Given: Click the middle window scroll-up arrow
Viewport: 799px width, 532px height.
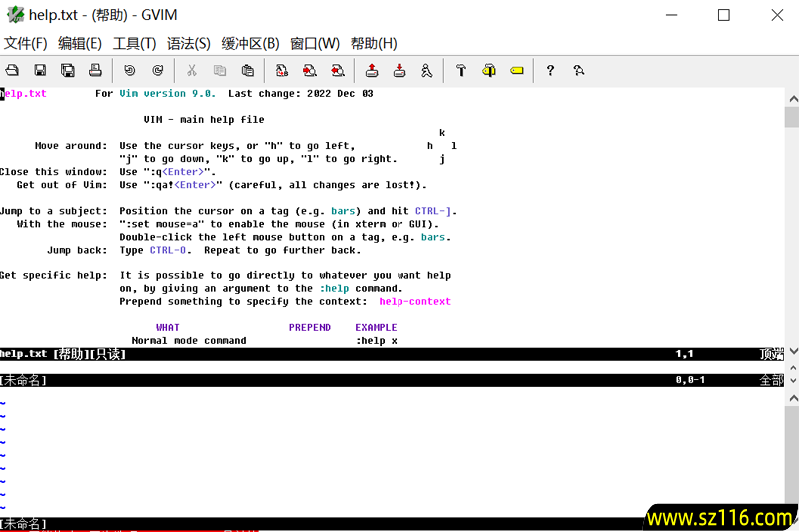Looking at the screenshot, I should tap(792, 368).
